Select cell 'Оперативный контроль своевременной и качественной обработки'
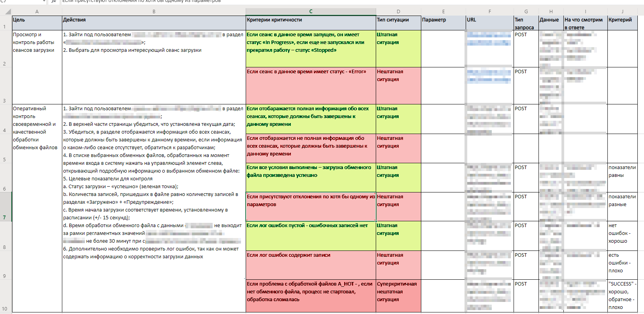Image resolution: width=644 pixels, height=314 pixels. coord(37,208)
